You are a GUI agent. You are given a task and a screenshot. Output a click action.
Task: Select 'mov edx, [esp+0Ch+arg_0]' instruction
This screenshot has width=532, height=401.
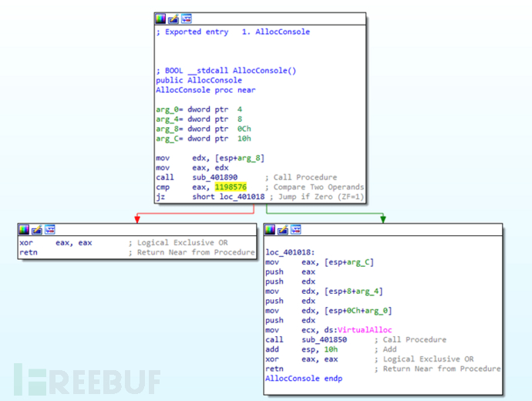328,311
